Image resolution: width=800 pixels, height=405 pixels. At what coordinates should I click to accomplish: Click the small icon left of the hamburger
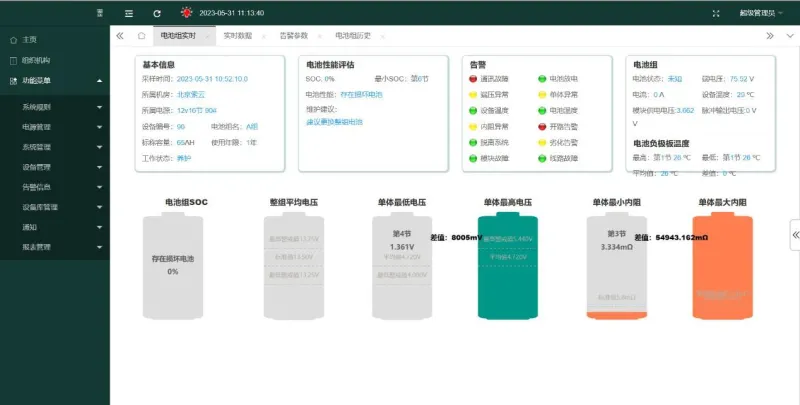(100, 14)
